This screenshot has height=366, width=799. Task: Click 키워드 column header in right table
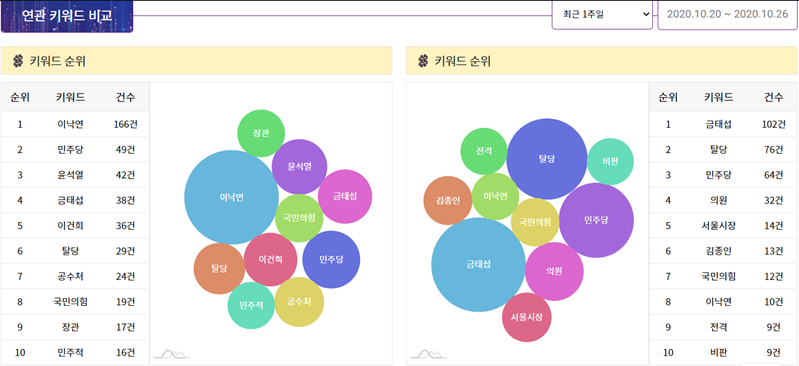click(x=718, y=98)
